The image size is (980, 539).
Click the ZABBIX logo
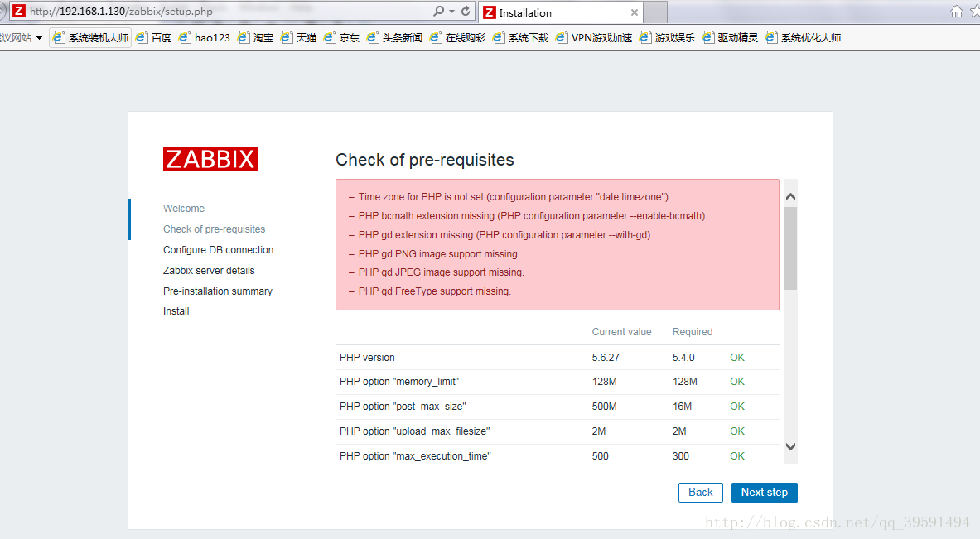210,159
